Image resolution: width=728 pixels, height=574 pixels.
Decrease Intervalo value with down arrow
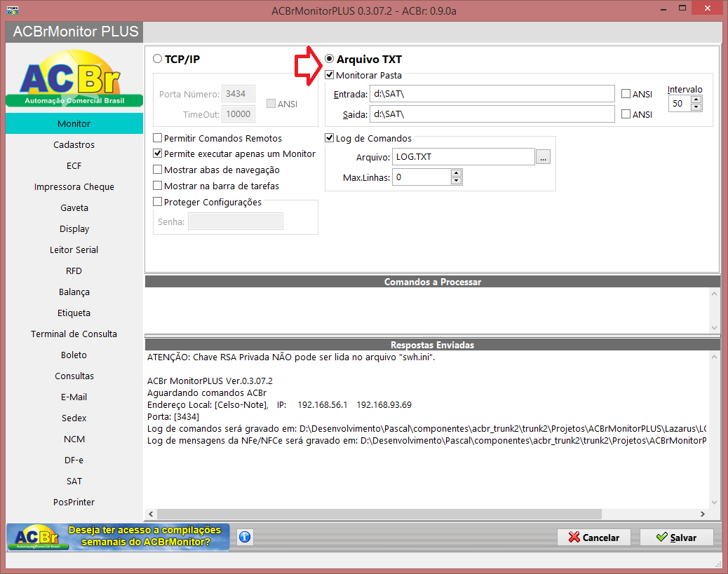point(696,107)
